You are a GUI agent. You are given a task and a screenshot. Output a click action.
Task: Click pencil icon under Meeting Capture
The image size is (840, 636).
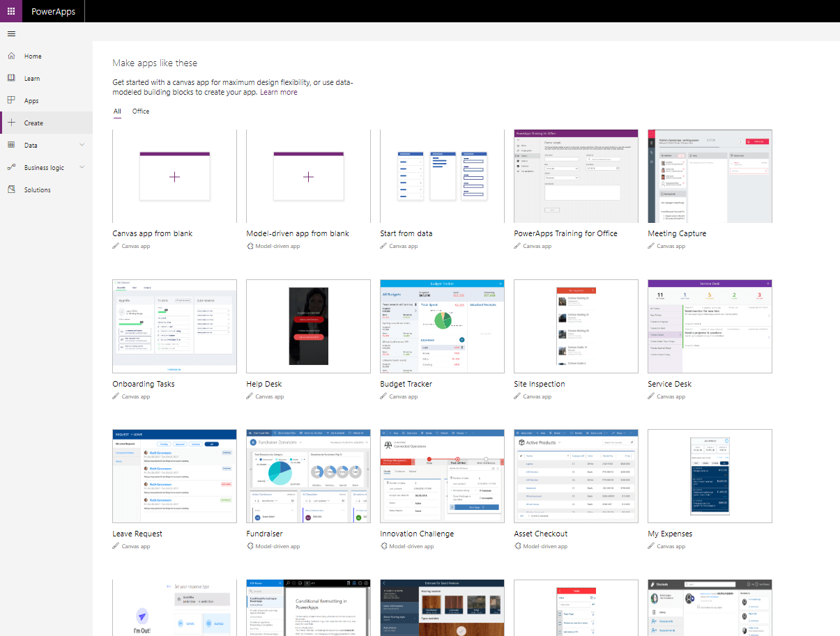[x=651, y=246]
